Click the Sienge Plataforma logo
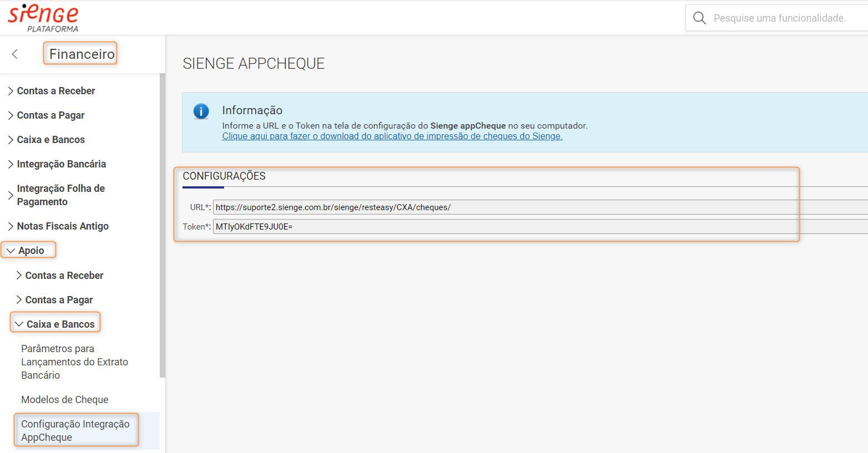Image resolution: width=868 pixels, height=453 pixels. 43,18
